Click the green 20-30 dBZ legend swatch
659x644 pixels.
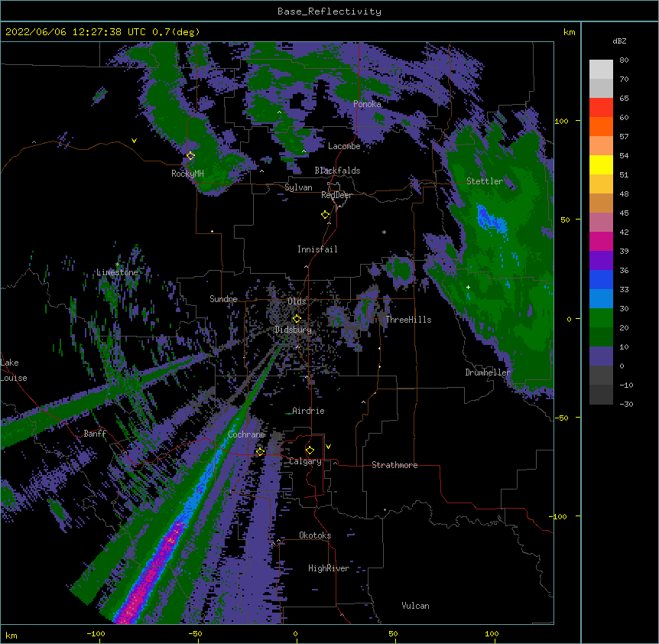601,318
